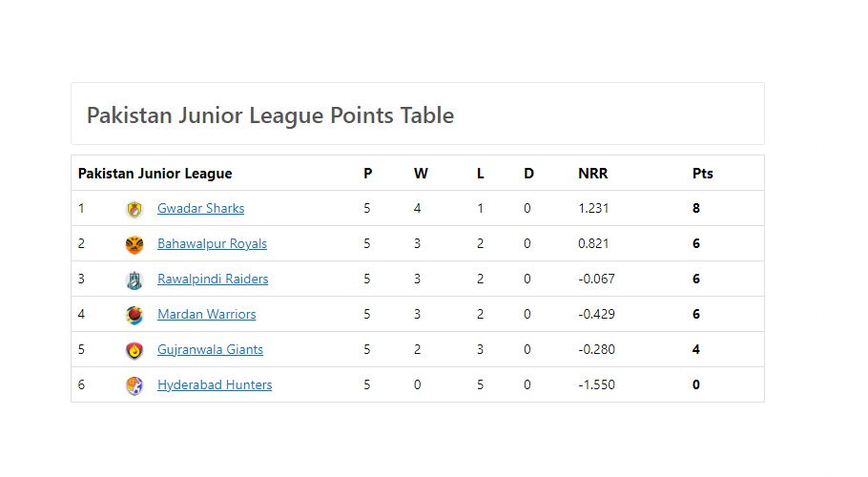Click Hyderabad Hunters' -1.550 NRR value

coord(596,385)
